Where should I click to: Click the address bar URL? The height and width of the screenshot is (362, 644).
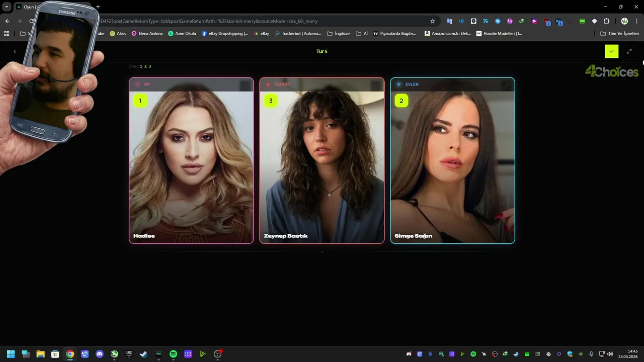[209, 21]
